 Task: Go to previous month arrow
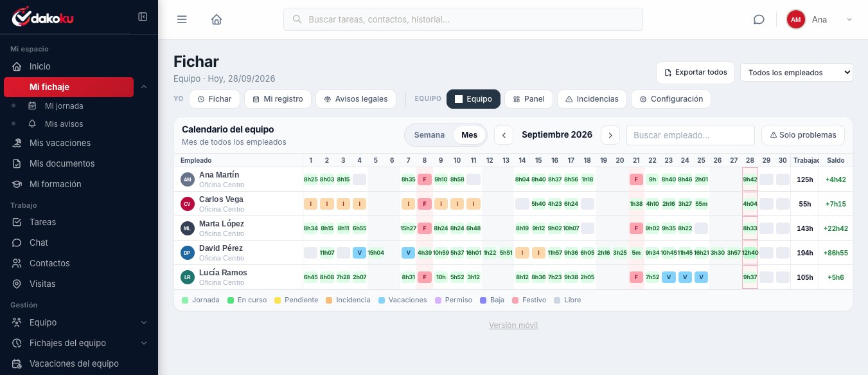pyautogui.click(x=504, y=135)
